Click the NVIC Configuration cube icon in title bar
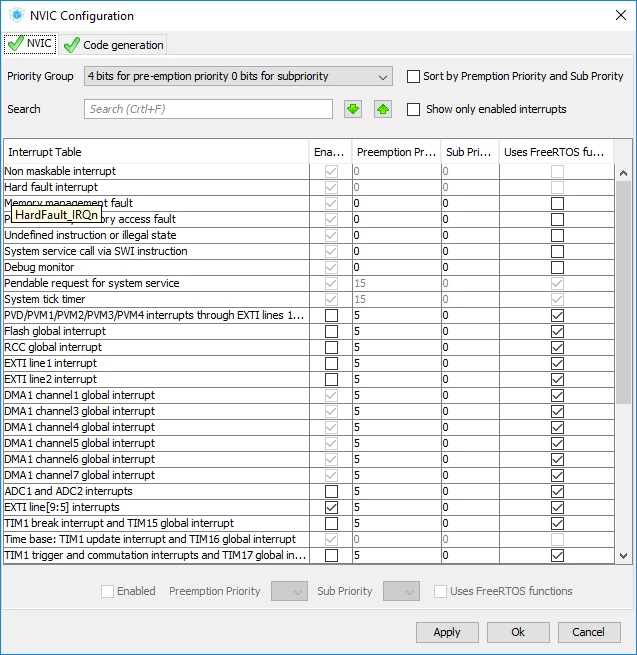 click(x=17, y=15)
